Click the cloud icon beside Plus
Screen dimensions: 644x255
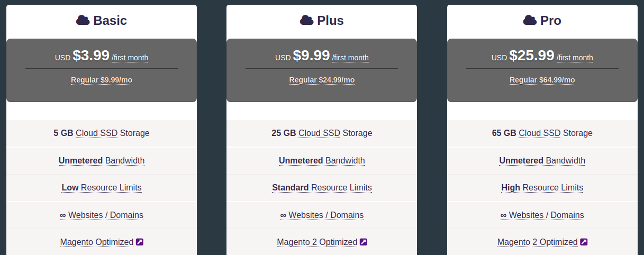click(306, 20)
